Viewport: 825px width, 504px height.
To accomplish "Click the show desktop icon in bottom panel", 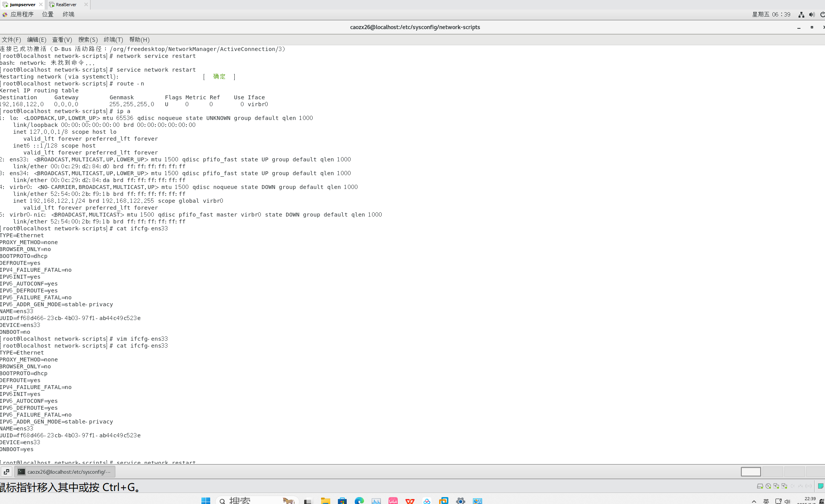I will [x=7, y=472].
